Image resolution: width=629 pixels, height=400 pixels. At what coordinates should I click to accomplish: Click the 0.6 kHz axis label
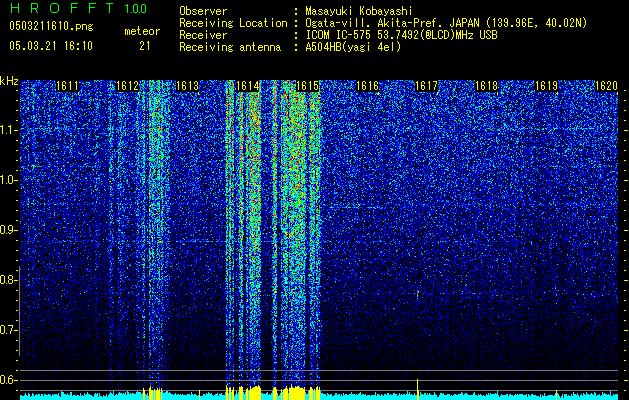tap(8, 380)
